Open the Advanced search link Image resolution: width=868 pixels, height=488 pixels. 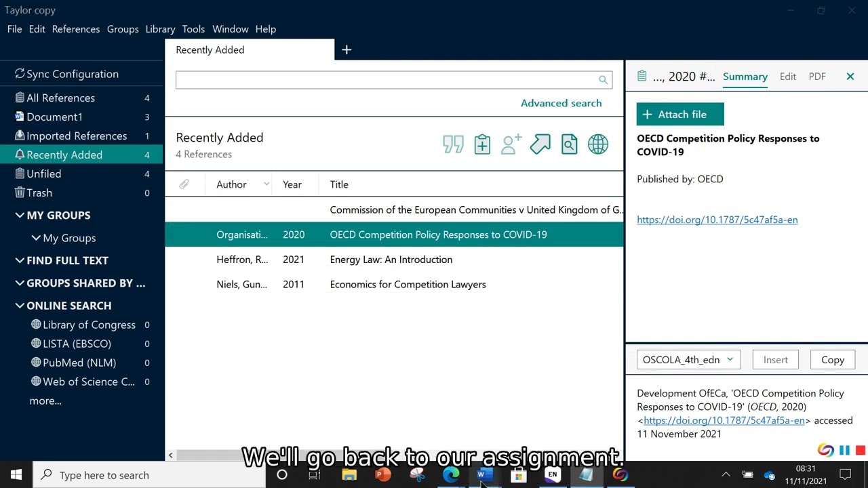[x=561, y=103]
